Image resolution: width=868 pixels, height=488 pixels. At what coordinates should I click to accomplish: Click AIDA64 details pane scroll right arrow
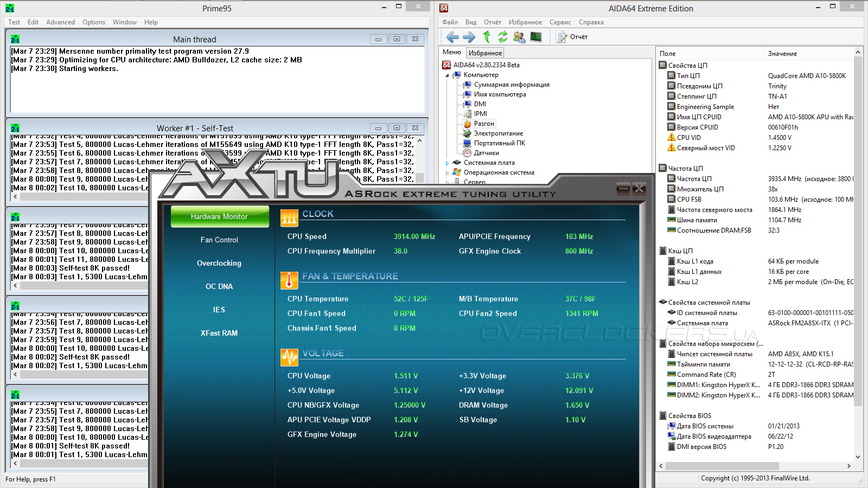pos(849,466)
